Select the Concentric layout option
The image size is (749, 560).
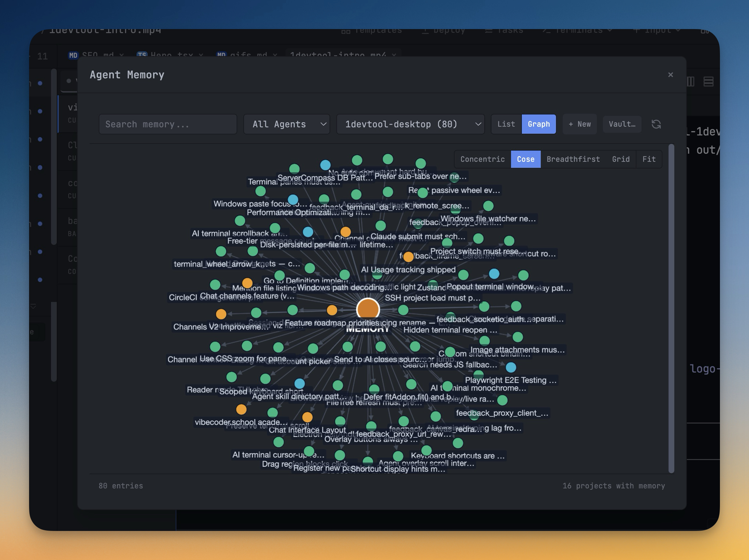482,159
